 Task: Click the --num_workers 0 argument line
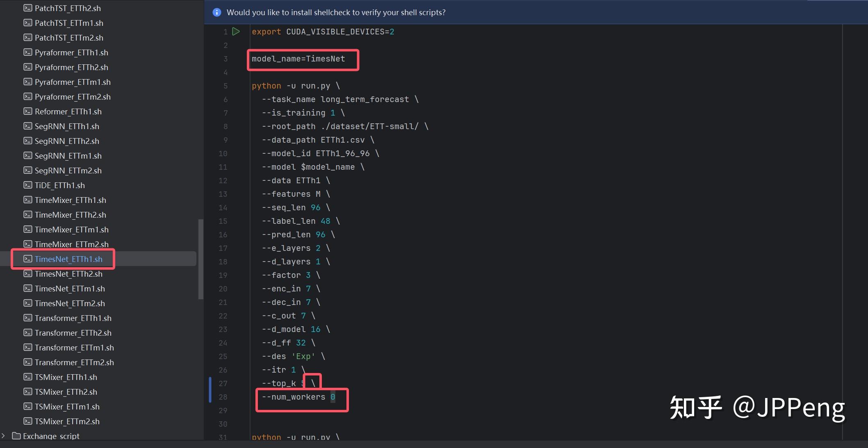click(x=298, y=397)
